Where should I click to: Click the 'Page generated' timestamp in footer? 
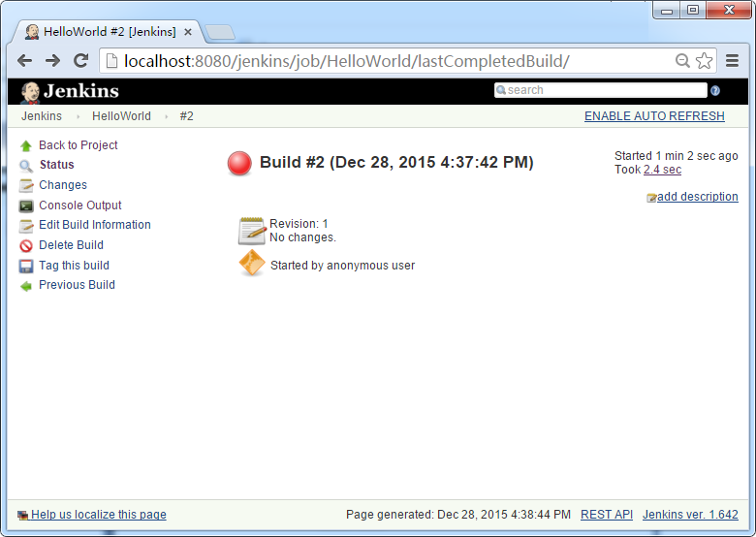(458, 515)
